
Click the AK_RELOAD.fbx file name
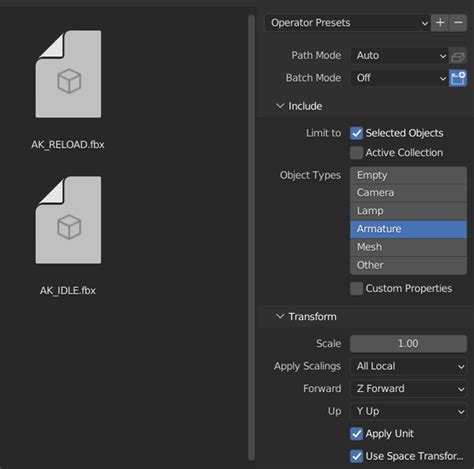[x=68, y=145]
